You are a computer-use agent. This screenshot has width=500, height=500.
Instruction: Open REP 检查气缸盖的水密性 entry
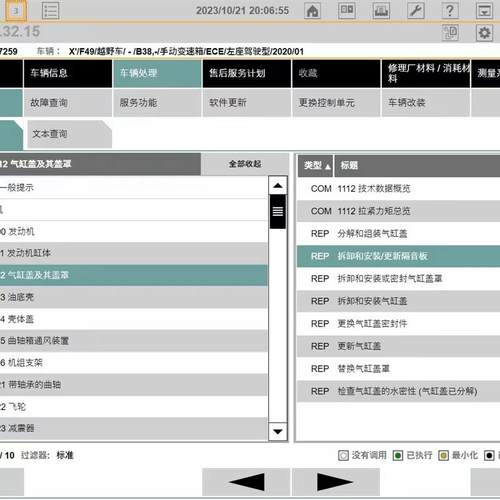pos(398,391)
